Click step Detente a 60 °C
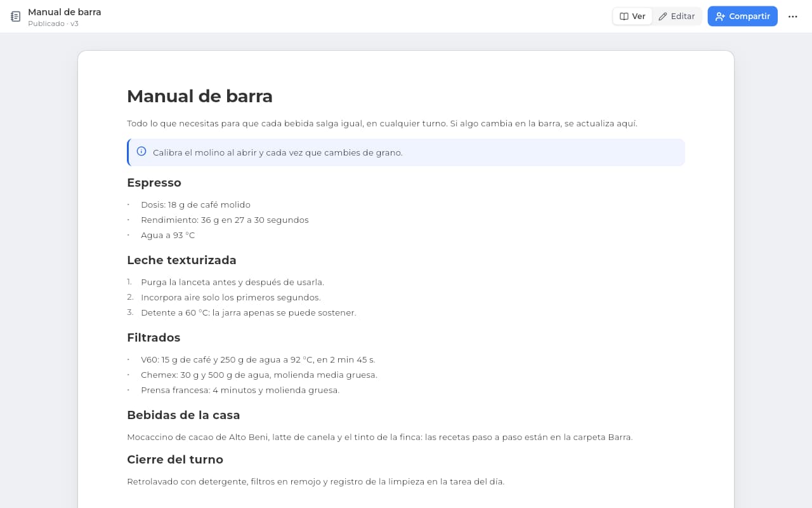812x508 pixels. pyautogui.click(x=249, y=312)
